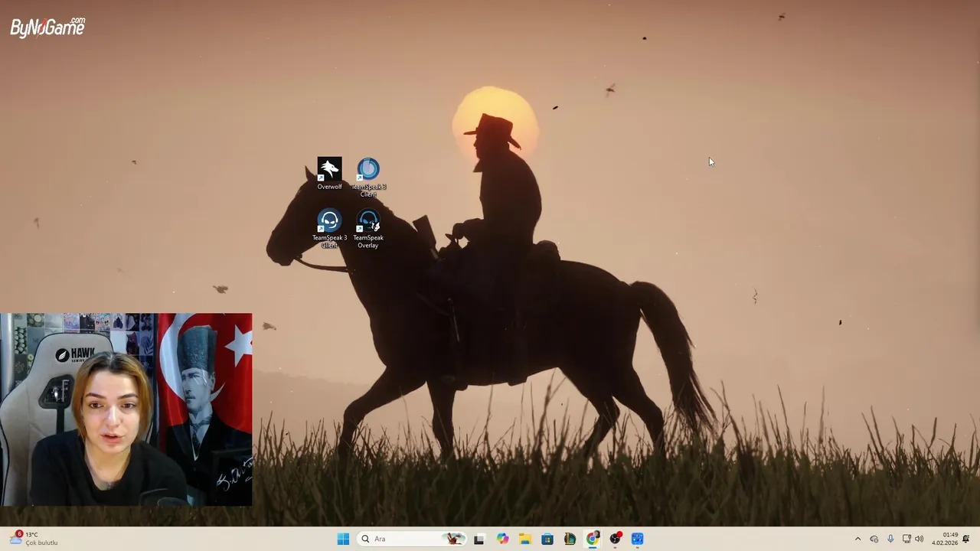Open the notification bell in the tray
This screenshot has height=551, width=980.
[x=966, y=539]
